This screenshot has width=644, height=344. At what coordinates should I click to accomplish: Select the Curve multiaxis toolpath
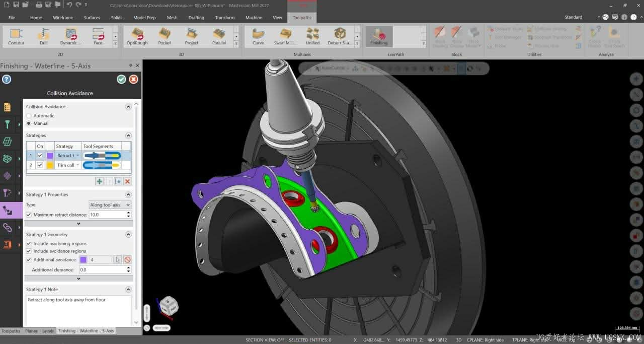(258, 36)
